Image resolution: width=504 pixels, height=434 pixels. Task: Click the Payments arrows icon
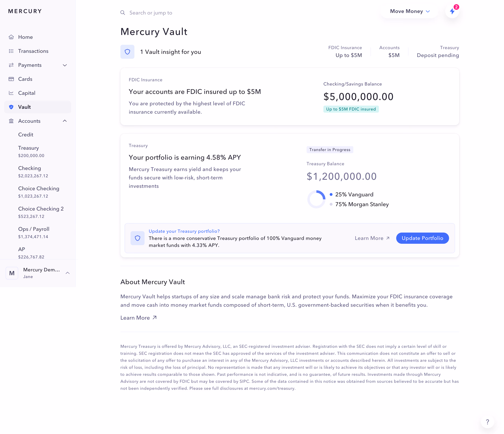coord(11,65)
